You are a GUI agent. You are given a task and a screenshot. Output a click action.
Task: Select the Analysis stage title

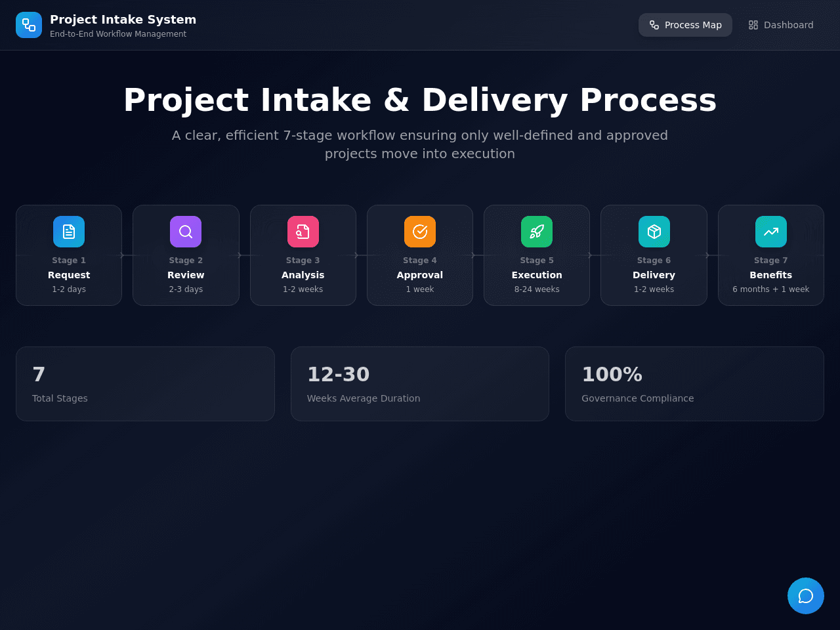click(303, 275)
